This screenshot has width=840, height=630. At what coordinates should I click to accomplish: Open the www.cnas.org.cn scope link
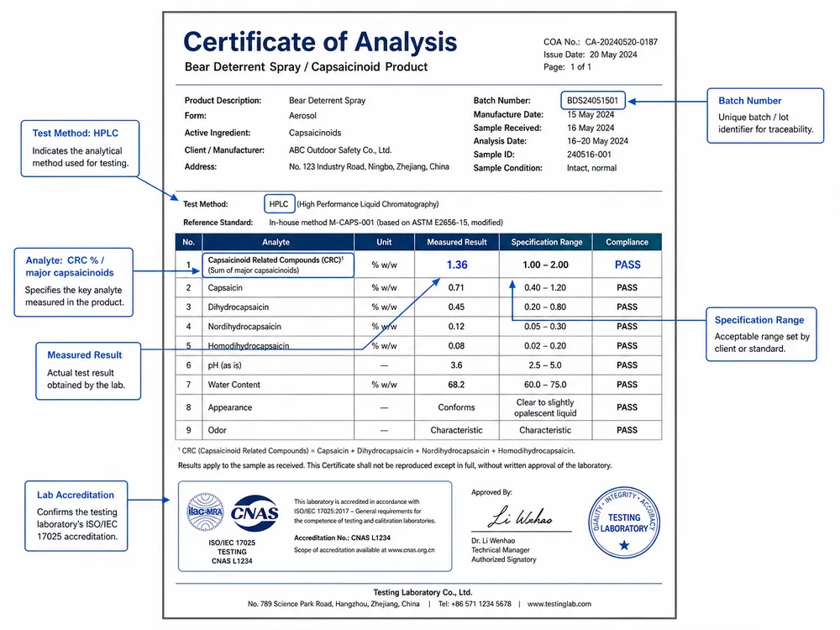(x=411, y=550)
